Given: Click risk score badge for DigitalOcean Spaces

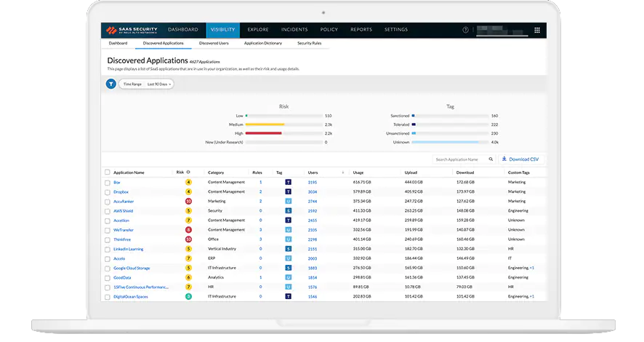Looking at the screenshot, I should pos(188,296).
